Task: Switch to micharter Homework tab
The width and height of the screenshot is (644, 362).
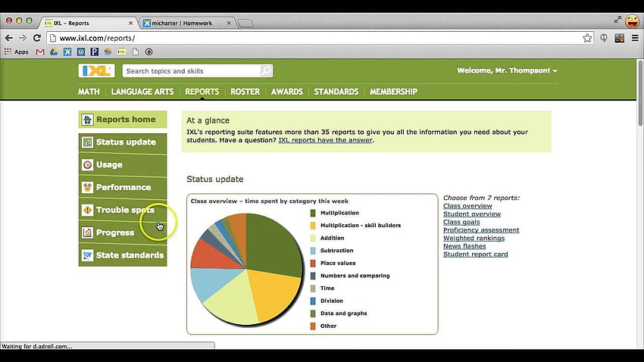Action: (182, 23)
